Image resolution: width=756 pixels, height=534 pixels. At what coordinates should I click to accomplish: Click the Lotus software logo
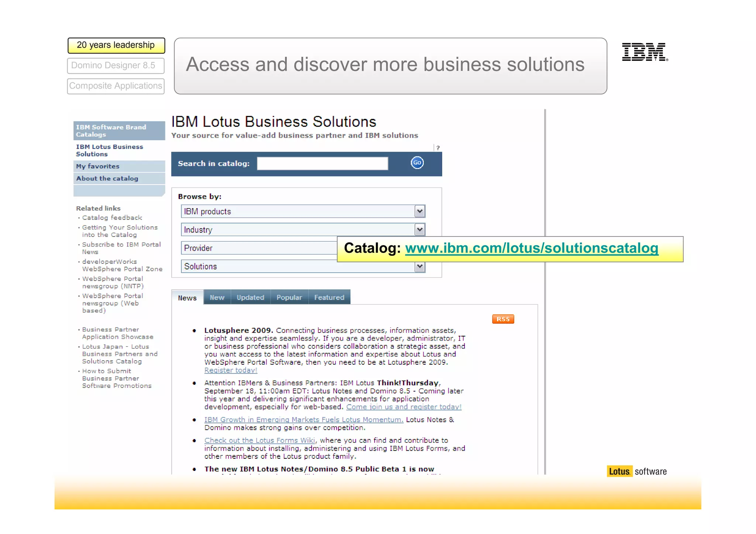[637, 471]
